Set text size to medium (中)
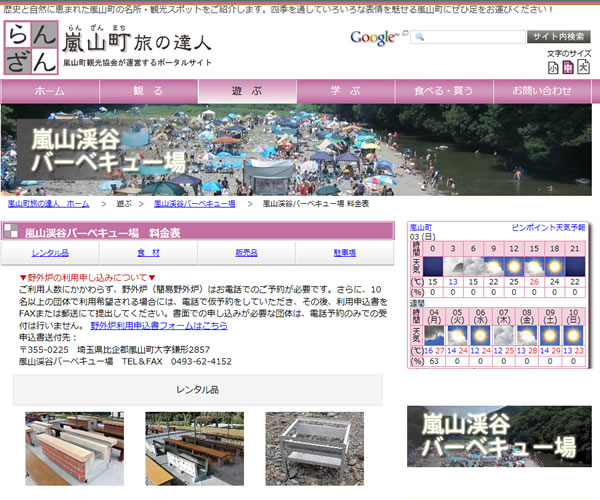 (568, 67)
